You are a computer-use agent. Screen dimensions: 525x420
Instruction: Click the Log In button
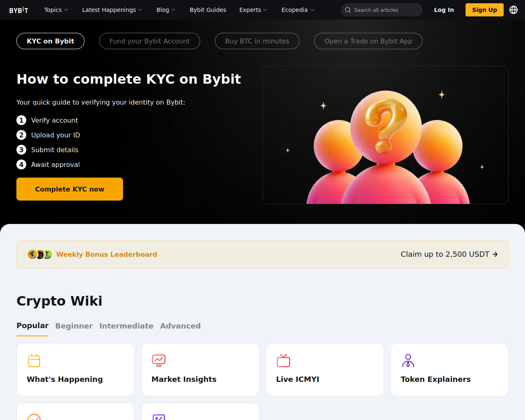point(444,10)
